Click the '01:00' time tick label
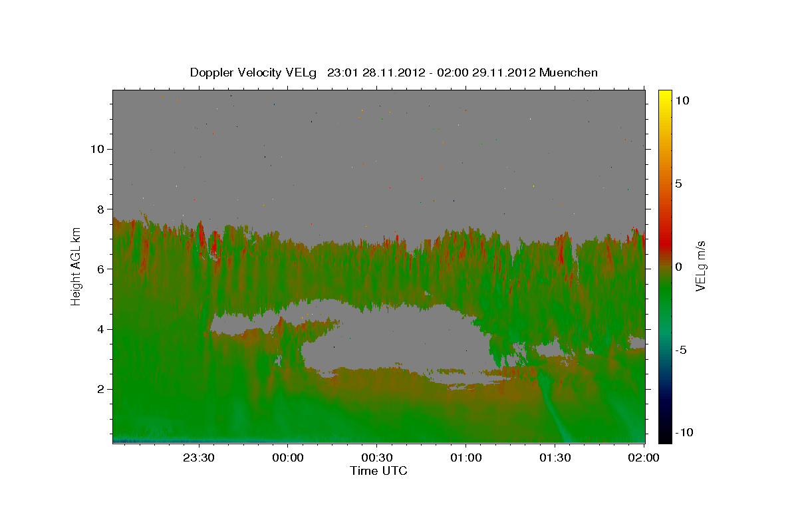 465,458
